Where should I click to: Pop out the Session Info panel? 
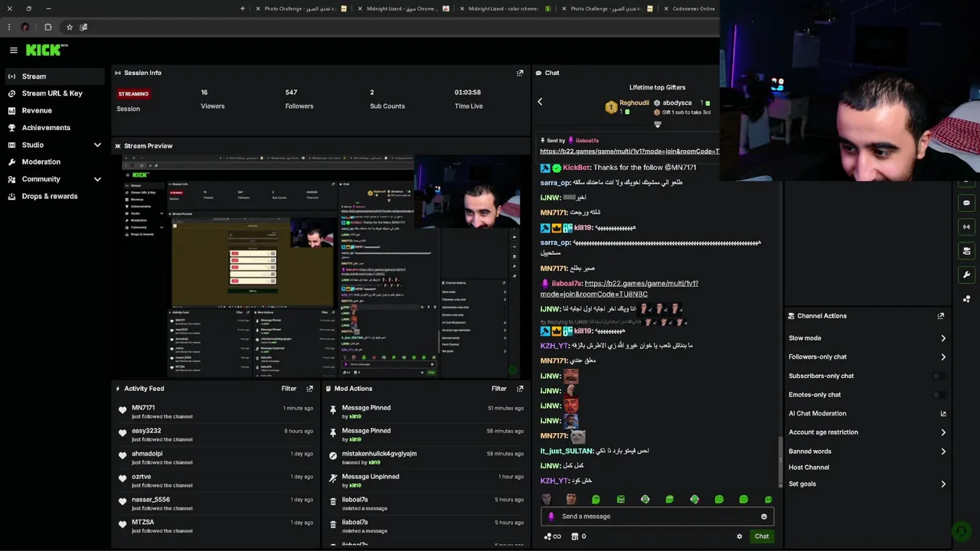[x=520, y=73]
